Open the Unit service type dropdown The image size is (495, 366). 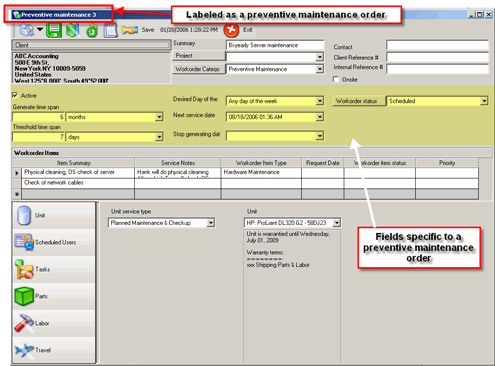[x=210, y=223]
